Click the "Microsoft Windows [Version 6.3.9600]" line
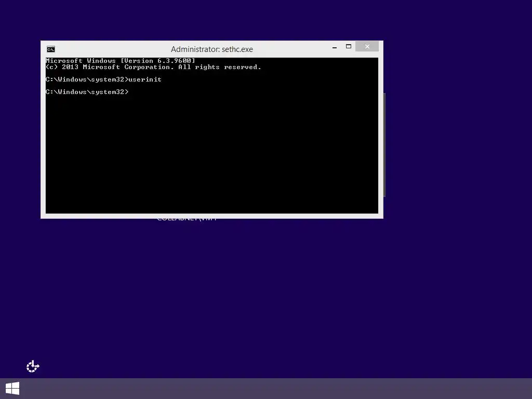Image resolution: width=532 pixels, height=399 pixels. 121,61
